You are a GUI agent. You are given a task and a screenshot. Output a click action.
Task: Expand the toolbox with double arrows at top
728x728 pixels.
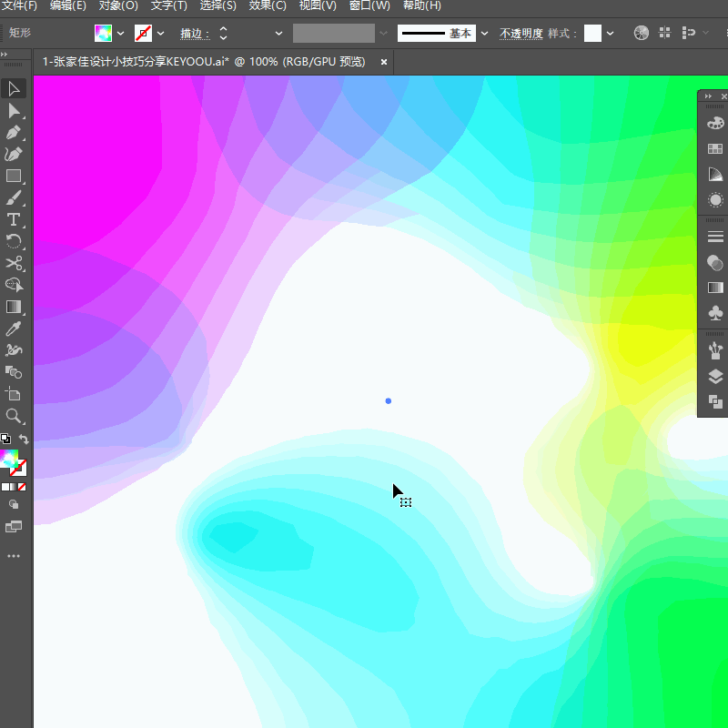click(5, 55)
